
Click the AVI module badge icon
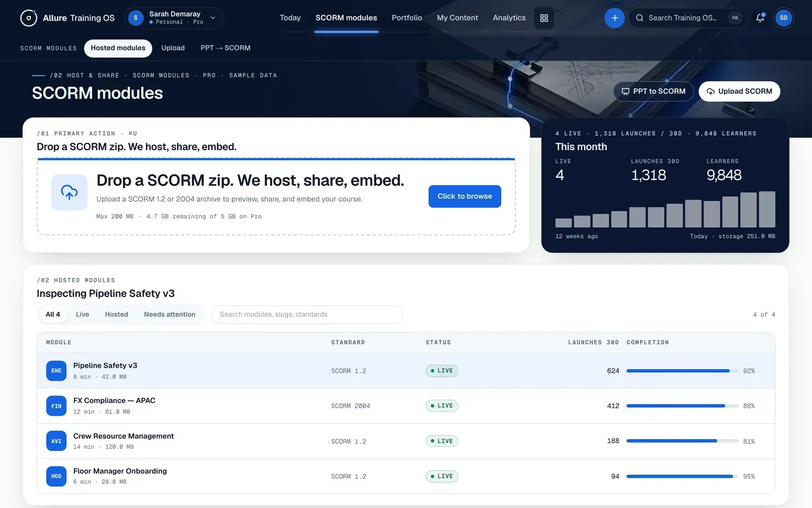click(x=56, y=441)
